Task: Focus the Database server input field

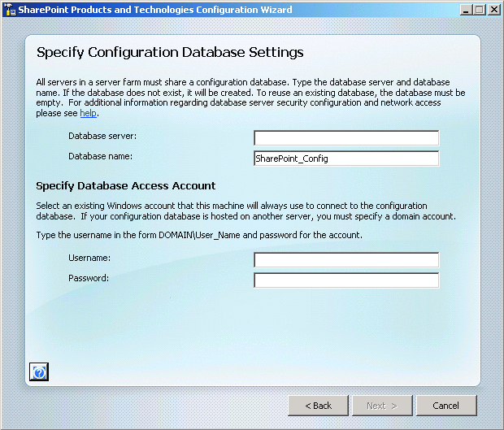Action: coord(346,138)
